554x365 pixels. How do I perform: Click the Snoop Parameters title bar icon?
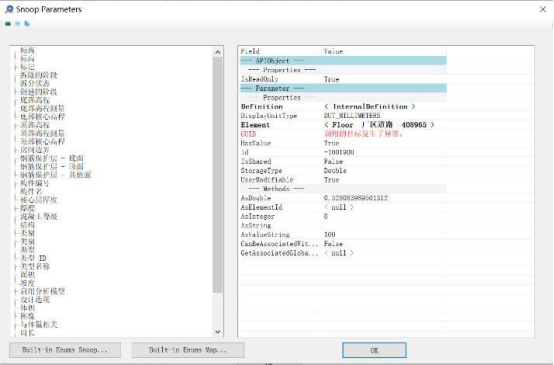point(9,9)
